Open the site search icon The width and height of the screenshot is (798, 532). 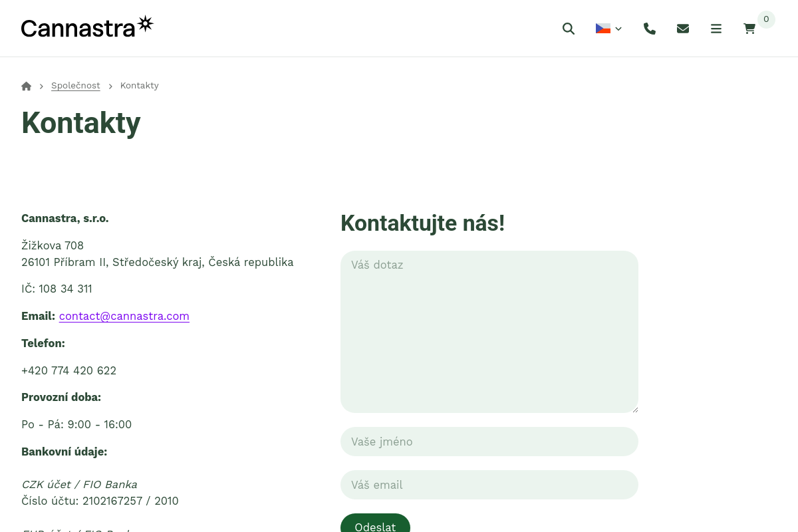click(x=569, y=29)
